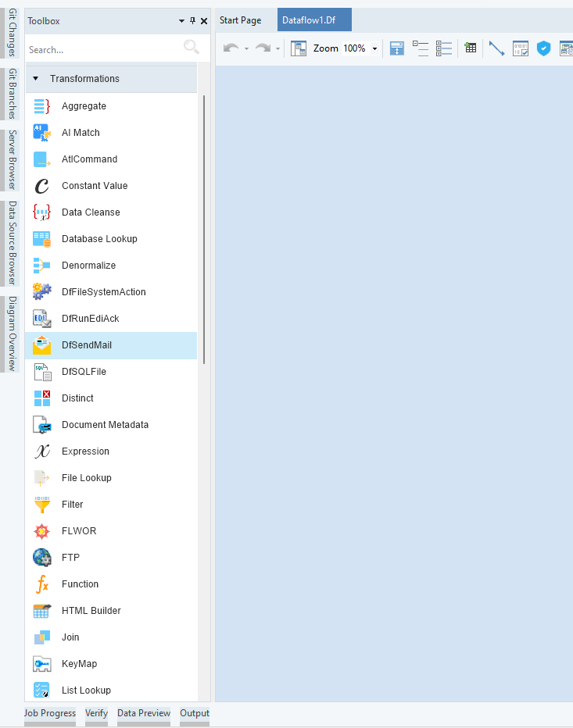Click the Function fx icon
Viewport: 573px width, 728px height.
pos(42,584)
